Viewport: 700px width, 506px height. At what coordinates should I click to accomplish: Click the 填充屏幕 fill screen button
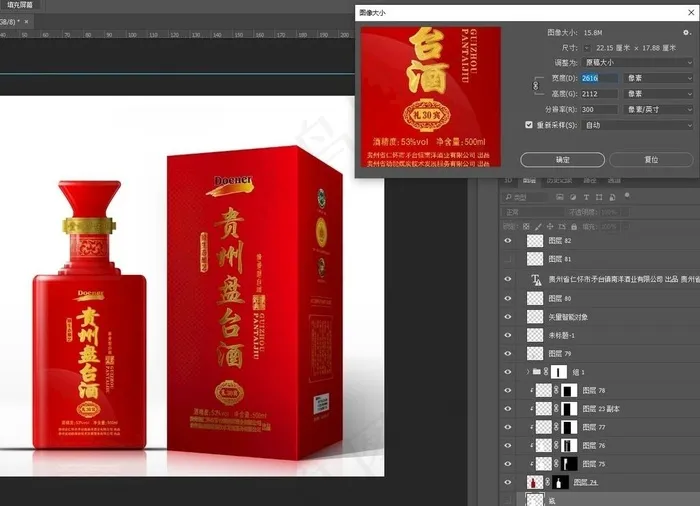point(20,4)
